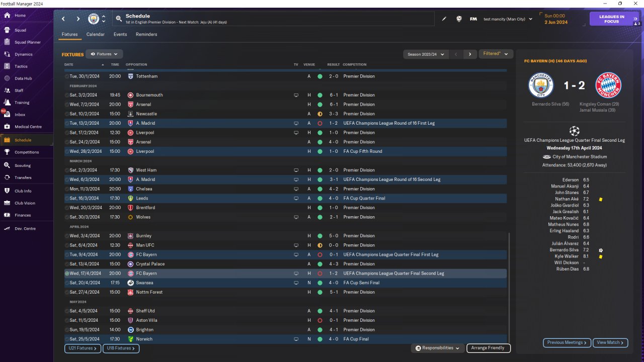The height and width of the screenshot is (362, 644).
Task: Open U21 Fixtures
Action: tap(83, 348)
